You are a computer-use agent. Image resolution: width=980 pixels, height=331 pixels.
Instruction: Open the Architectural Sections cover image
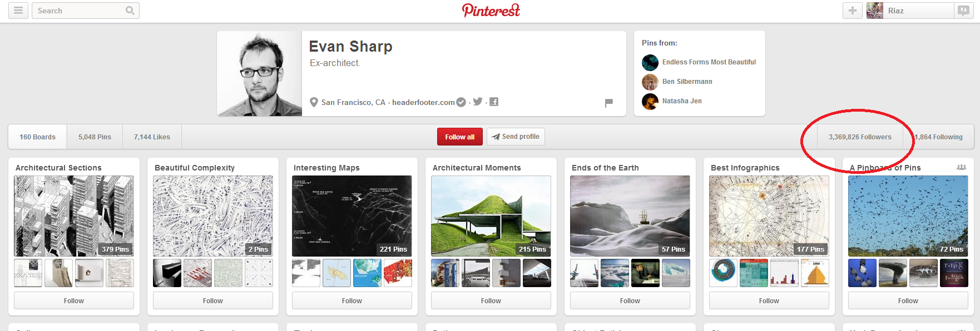[74, 216]
